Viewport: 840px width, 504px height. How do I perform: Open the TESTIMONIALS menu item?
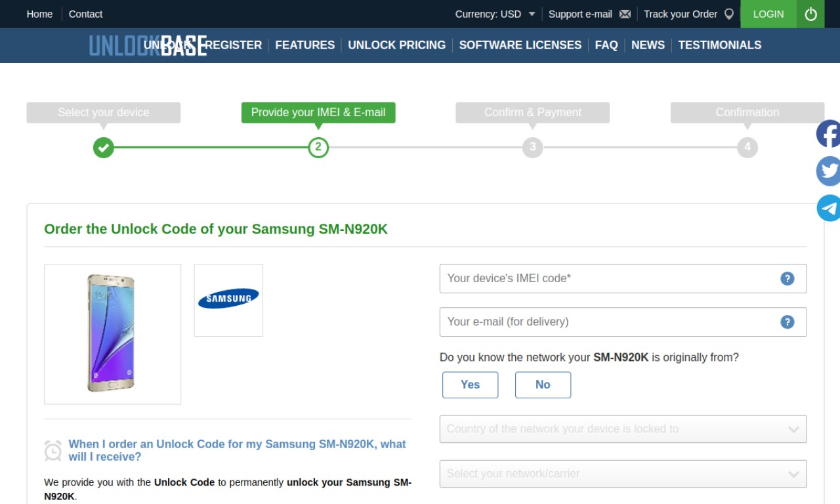[x=720, y=45]
